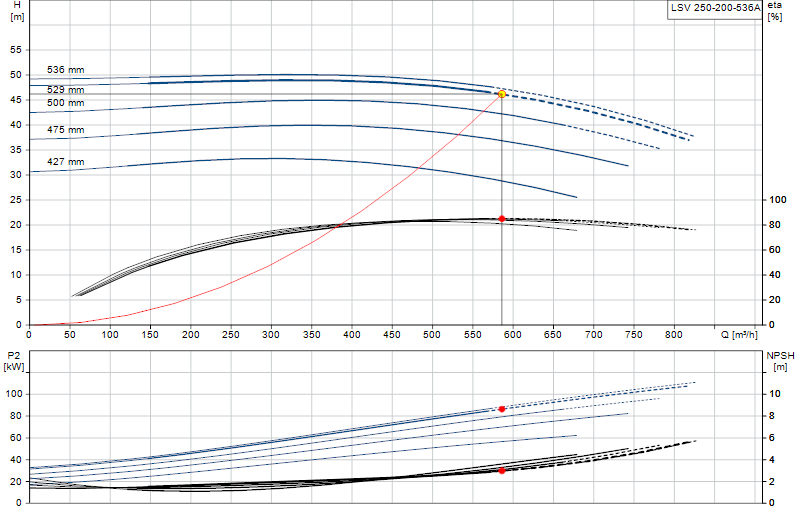The image size is (800, 520).
Task: Click the Q [m³/h] axis label
Action: 739,335
